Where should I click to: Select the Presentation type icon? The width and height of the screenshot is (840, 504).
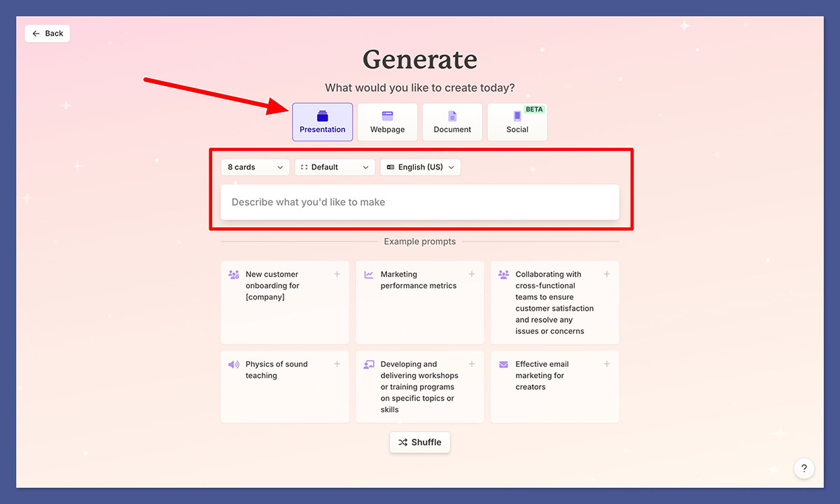[322, 115]
